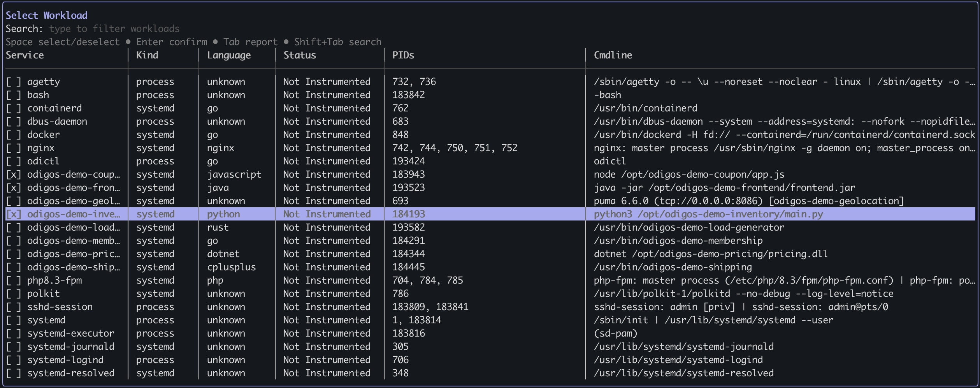980x388 pixels.
Task: Click PID 1, 183814 cell
Action: pos(417,320)
